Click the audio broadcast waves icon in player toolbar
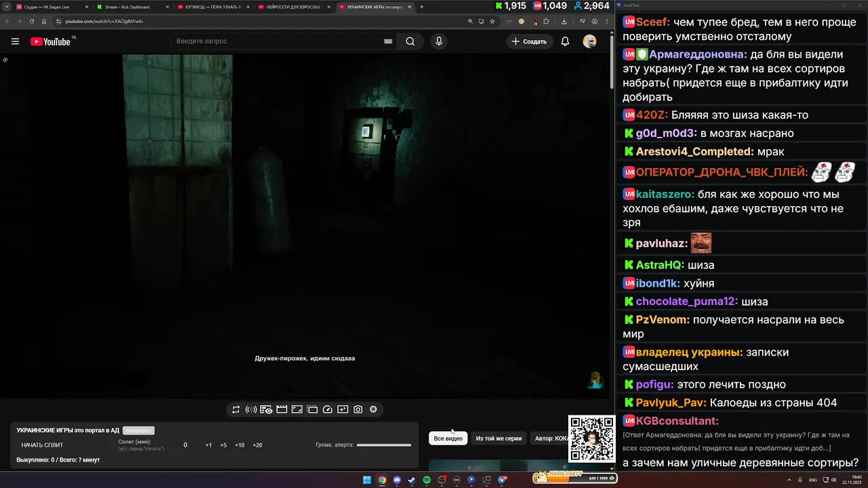868x488 pixels. pos(251,409)
